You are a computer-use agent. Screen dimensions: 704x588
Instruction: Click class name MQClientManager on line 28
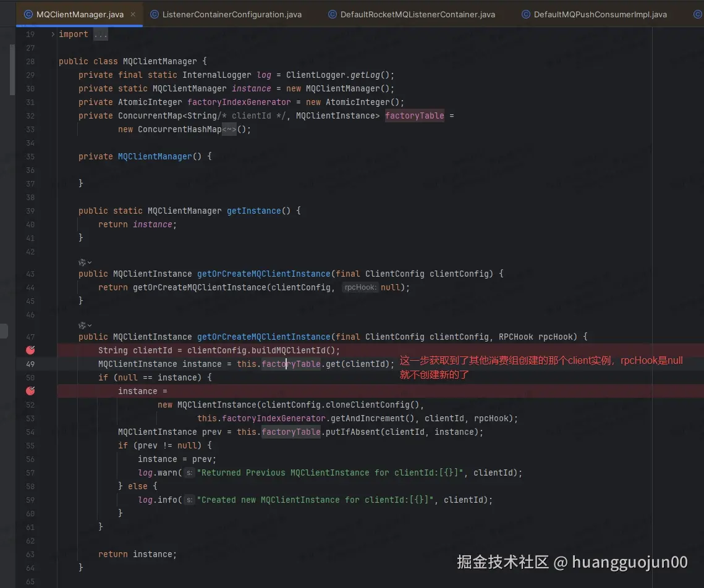(x=160, y=61)
